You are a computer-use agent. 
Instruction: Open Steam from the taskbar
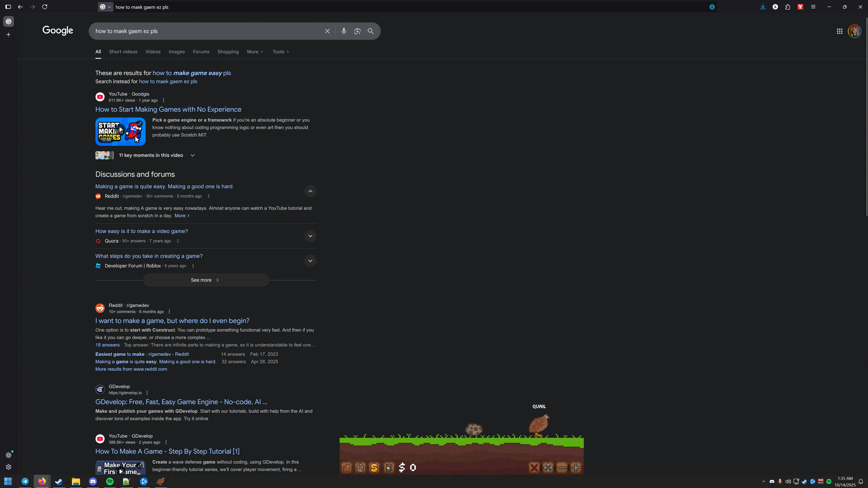point(59,481)
